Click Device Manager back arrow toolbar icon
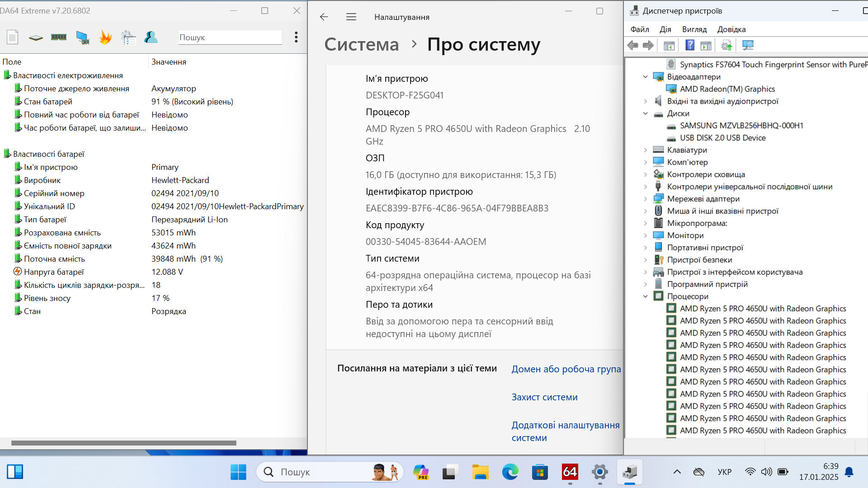 point(633,45)
